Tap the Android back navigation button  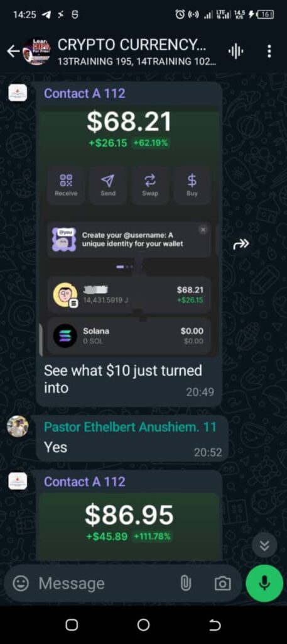215,625
